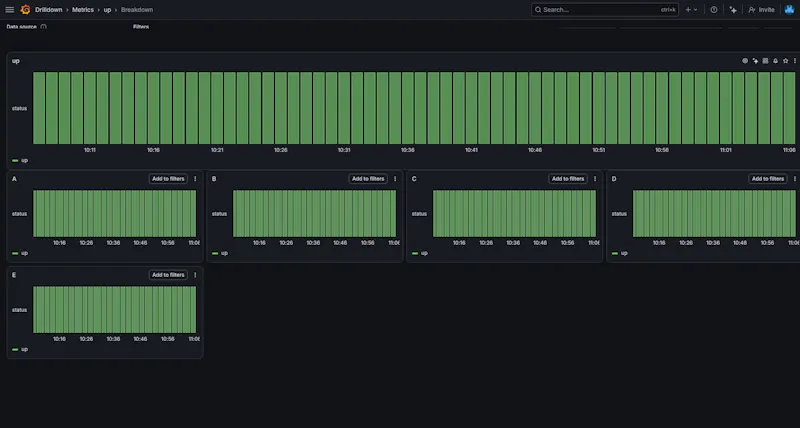800x428 pixels.
Task: Click the Data source info icon
Action: pyautogui.click(x=43, y=27)
